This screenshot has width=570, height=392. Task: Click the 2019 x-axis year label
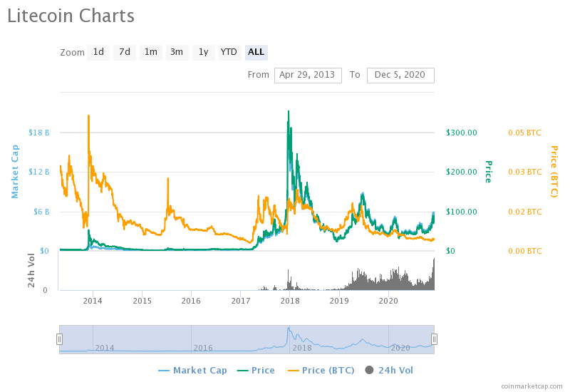[339, 301]
